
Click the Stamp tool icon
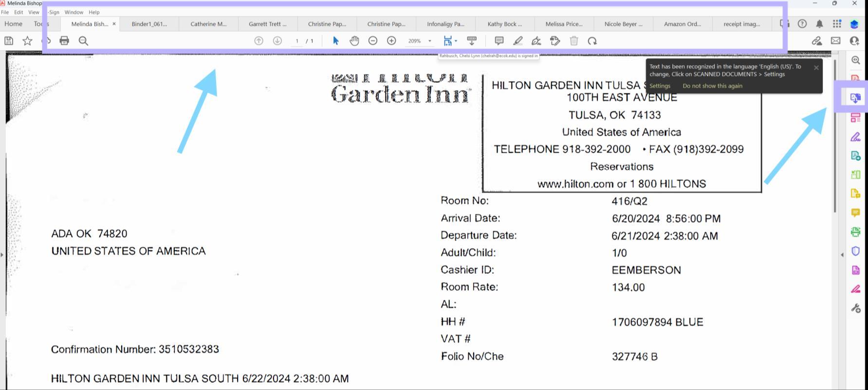click(555, 41)
